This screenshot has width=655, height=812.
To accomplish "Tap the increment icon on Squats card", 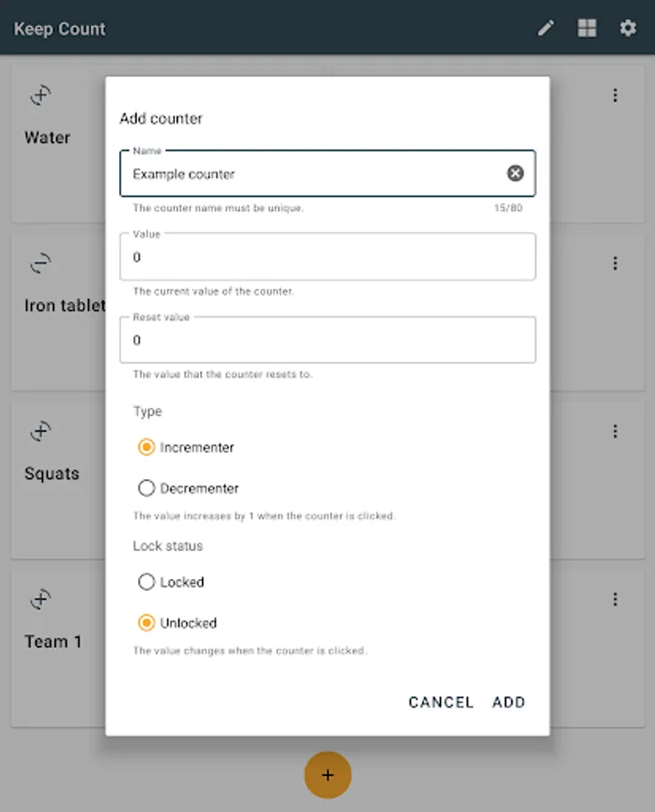I will 41,431.
